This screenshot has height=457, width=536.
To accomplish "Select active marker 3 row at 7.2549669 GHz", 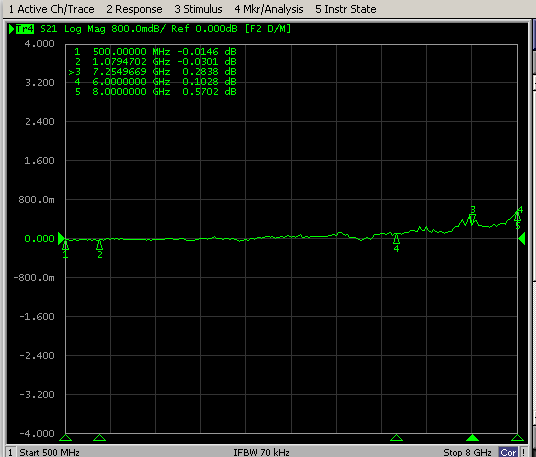I will 153,71.
